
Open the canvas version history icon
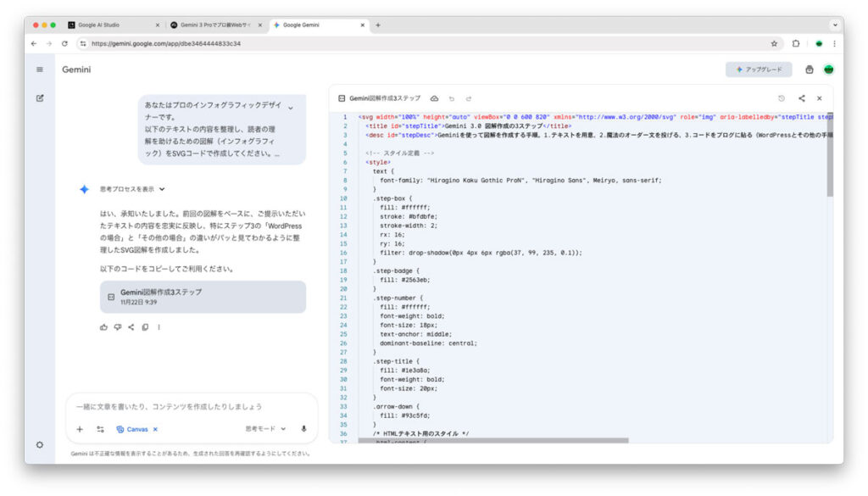tap(781, 98)
